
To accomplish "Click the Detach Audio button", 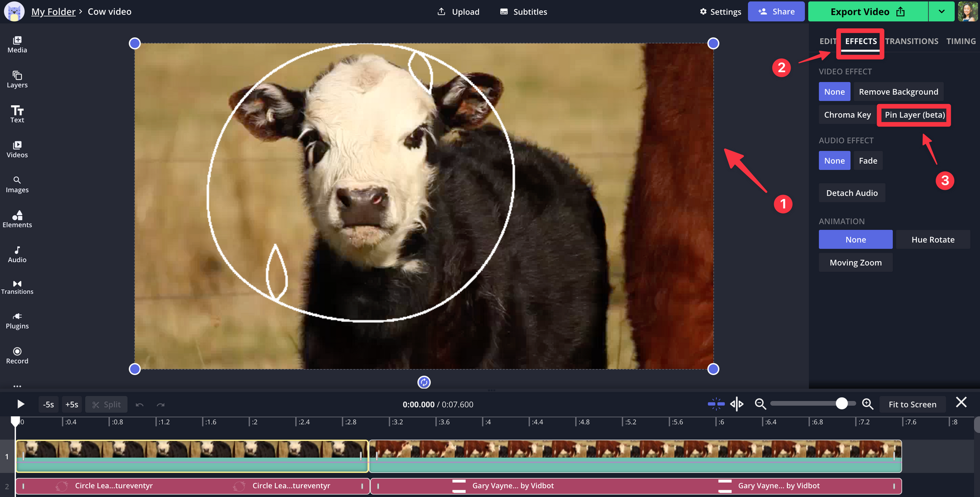I will click(x=852, y=193).
